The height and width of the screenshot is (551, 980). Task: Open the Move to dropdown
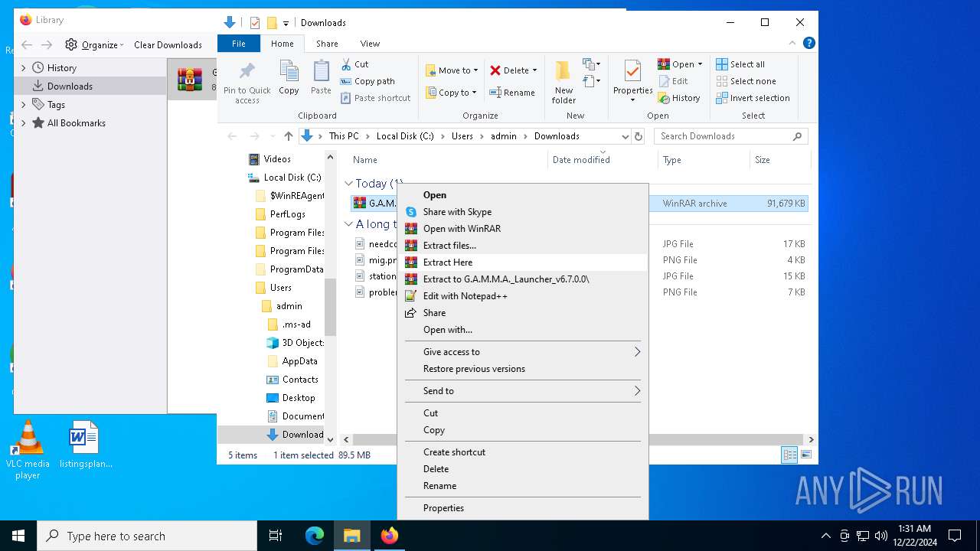[x=452, y=70]
